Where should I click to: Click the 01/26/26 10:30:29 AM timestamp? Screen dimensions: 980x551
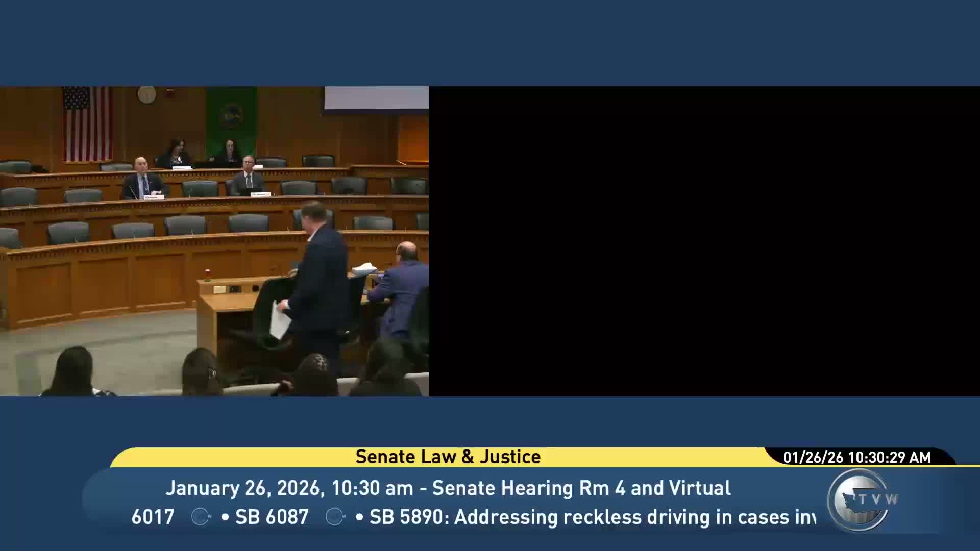coord(857,457)
